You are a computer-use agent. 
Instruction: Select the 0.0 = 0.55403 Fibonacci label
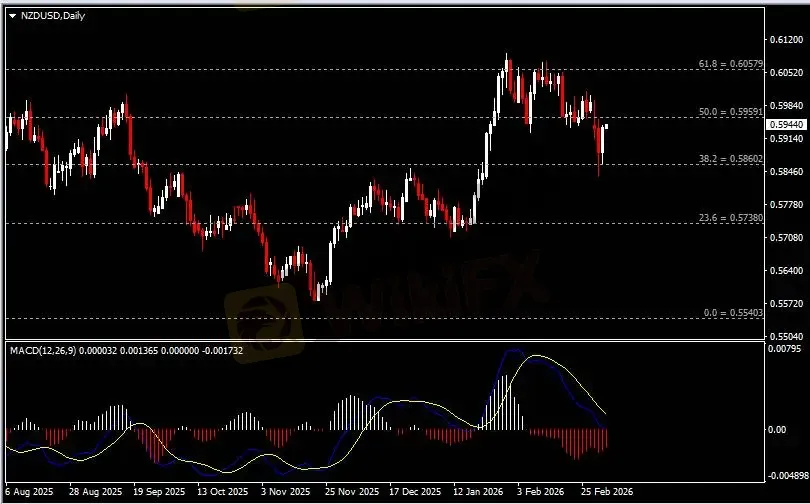[733, 313]
